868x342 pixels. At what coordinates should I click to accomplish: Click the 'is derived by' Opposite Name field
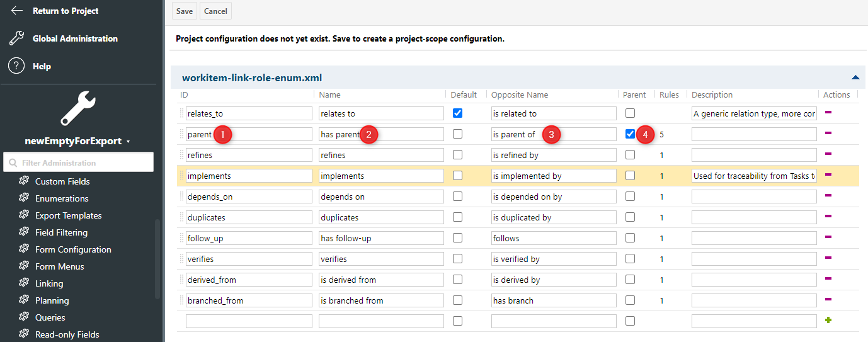pyautogui.click(x=554, y=280)
